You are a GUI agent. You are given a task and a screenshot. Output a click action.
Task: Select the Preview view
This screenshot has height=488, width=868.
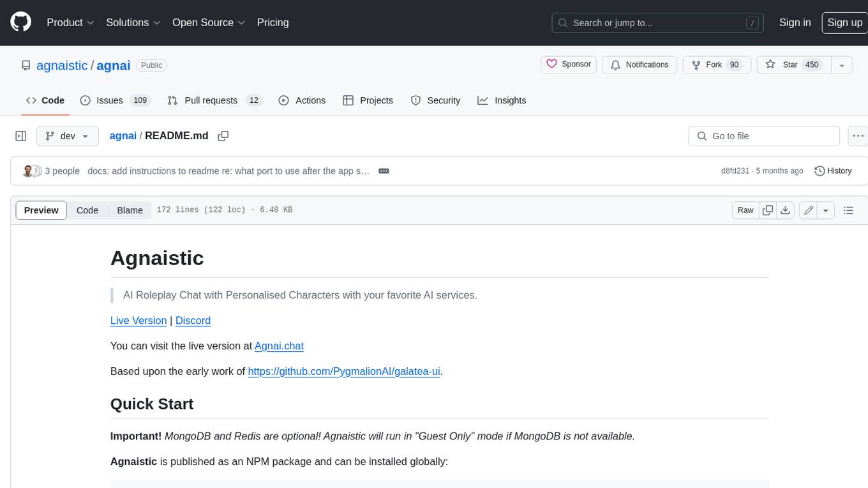coord(41,210)
